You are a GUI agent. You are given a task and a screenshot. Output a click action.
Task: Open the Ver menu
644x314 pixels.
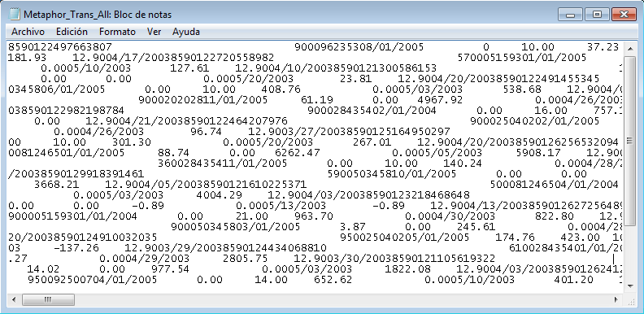(x=154, y=32)
